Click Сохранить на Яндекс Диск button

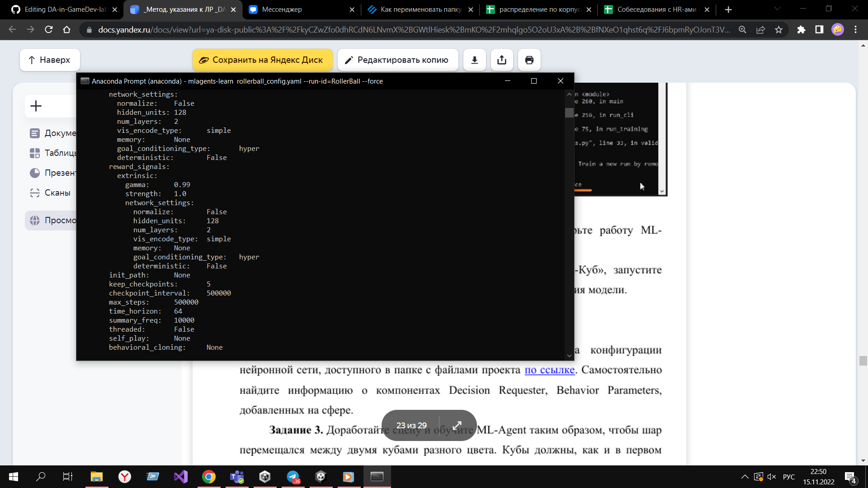tap(262, 60)
